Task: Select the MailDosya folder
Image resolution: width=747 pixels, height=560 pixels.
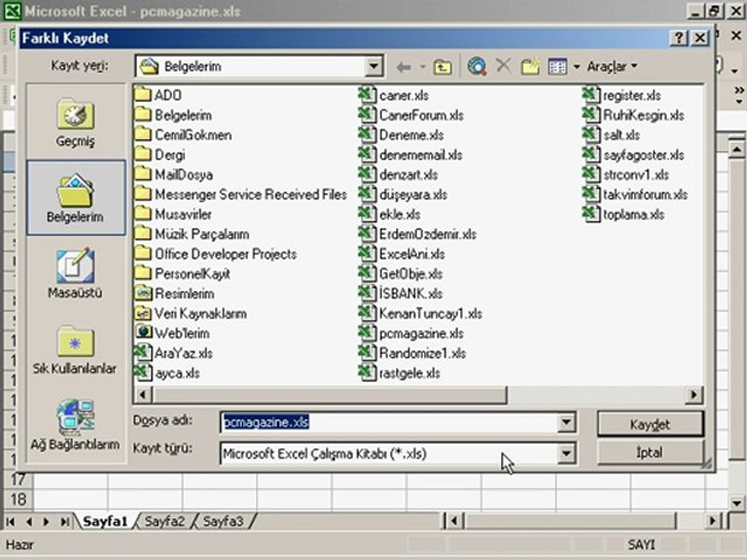Action: pos(174,175)
